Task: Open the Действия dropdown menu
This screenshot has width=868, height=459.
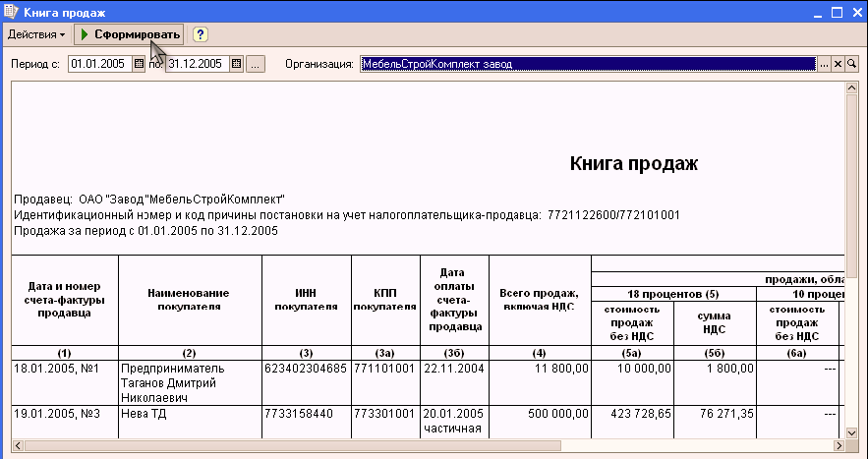Action: point(36,34)
